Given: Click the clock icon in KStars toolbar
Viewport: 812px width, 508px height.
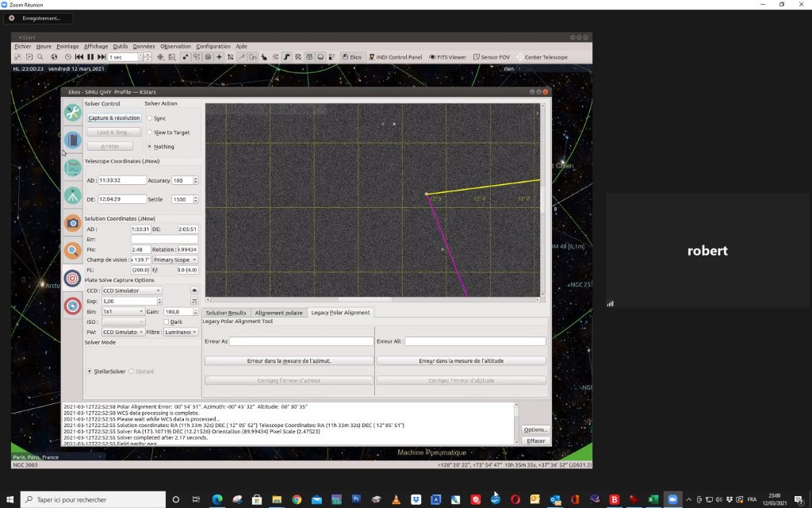Looking at the screenshot, I should 68,57.
